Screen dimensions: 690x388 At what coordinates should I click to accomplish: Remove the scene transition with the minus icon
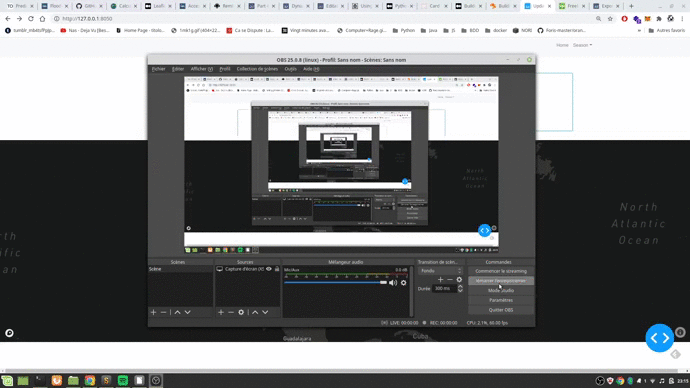point(450,279)
